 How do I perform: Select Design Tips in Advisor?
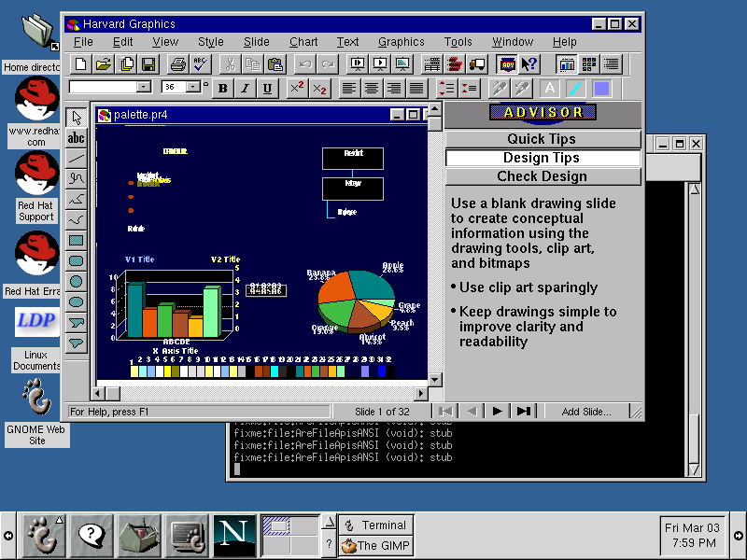tap(543, 158)
